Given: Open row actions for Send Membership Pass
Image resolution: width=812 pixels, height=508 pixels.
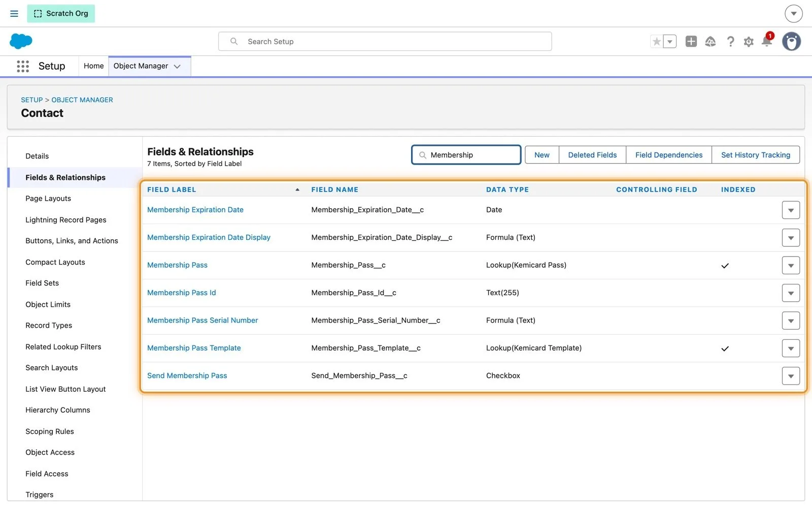Looking at the screenshot, I should (x=791, y=376).
